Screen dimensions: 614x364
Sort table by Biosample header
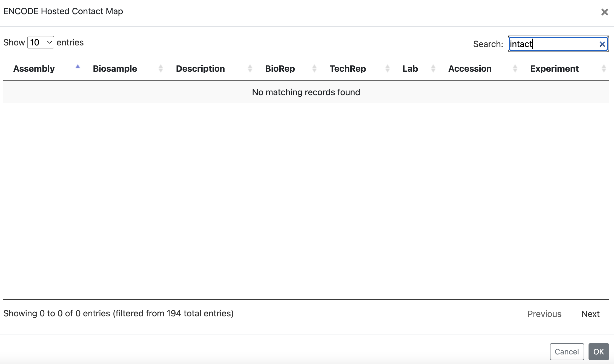point(115,69)
